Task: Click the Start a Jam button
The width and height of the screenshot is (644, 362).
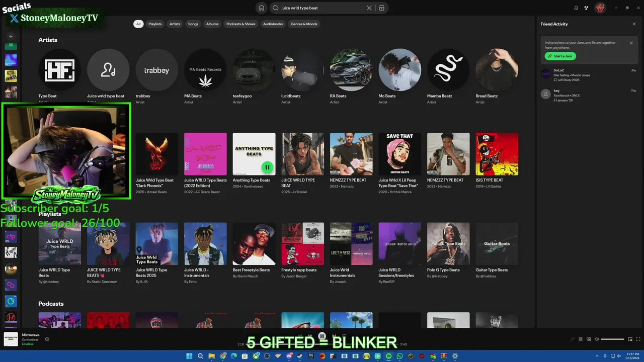Action: click(x=560, y=56)
